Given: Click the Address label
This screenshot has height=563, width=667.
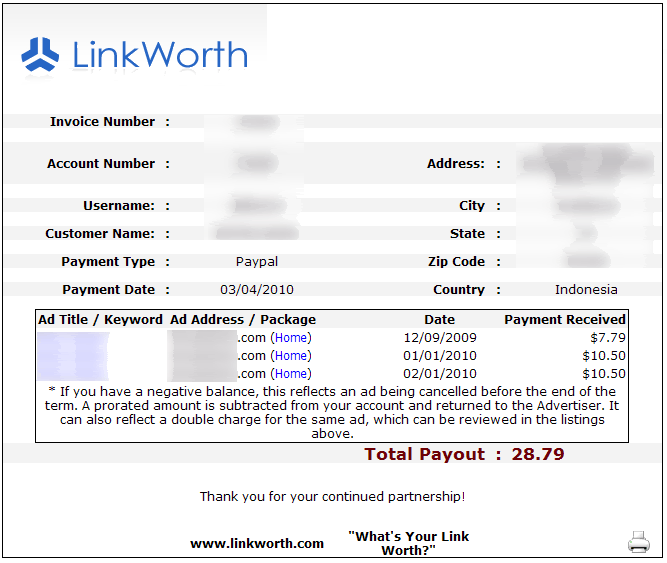Looking at the screenshot, I should (x=456, y=164).
